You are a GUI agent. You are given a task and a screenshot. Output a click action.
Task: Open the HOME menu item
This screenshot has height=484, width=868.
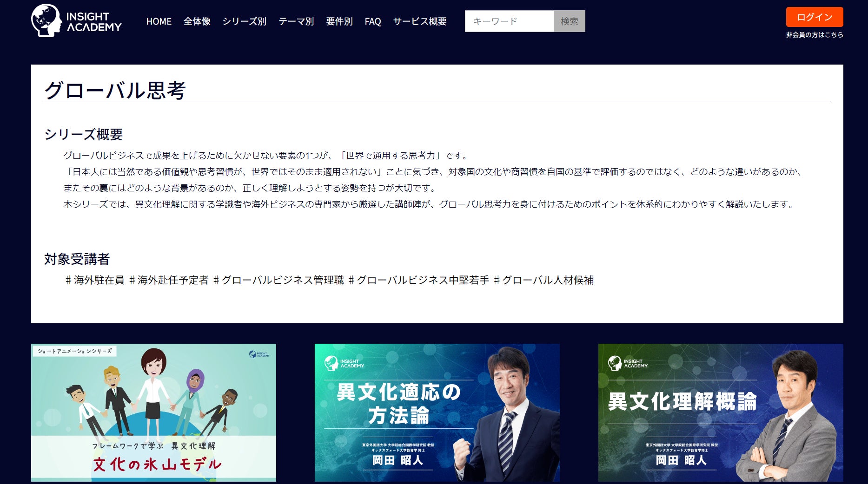tap(159, 21)
